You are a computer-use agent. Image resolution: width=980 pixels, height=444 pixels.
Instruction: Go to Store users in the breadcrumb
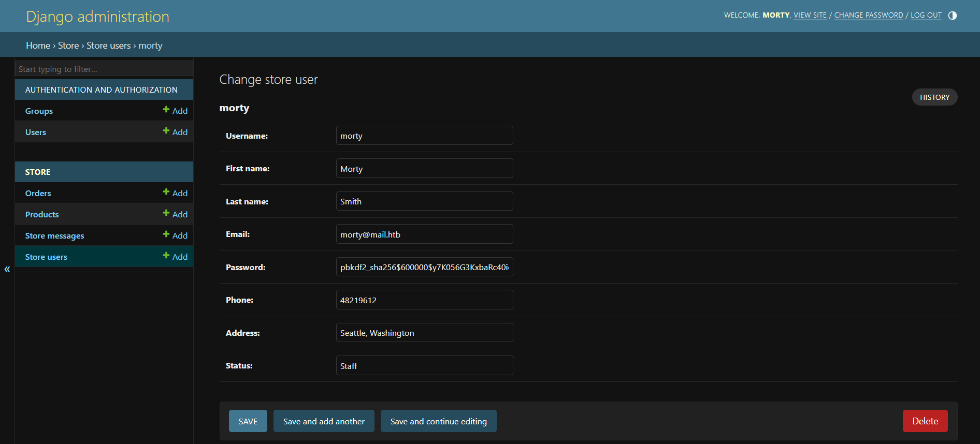point(109,46)
